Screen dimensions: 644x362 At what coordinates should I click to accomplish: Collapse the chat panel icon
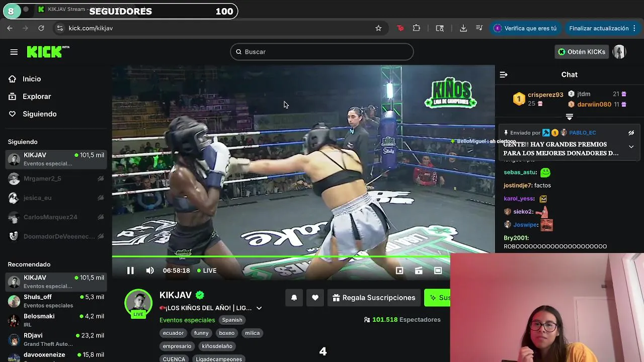(504, 74)
